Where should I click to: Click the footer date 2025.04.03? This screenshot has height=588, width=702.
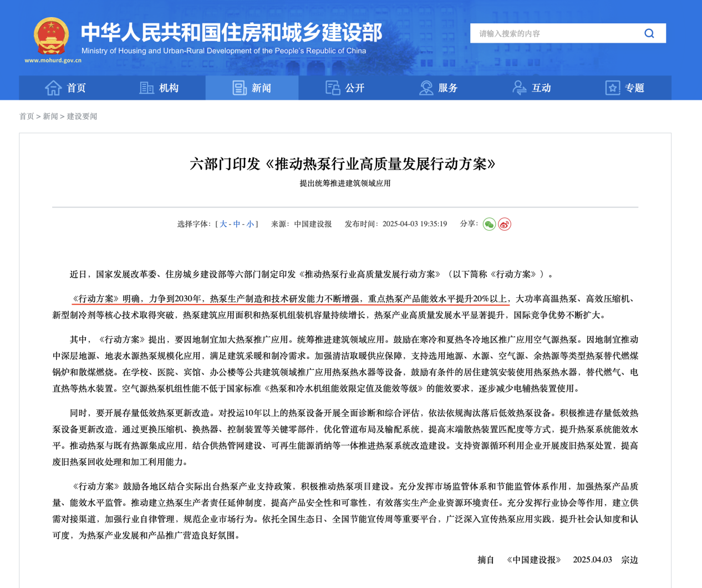click(592, 560)
